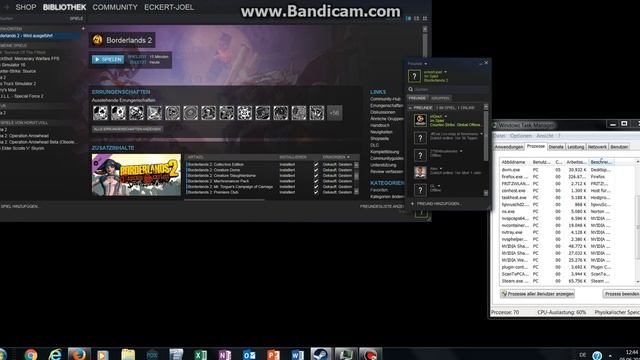640x360 pixels.
Task: Open the ECKERT-JOEL profile menu
Action: 169,7
